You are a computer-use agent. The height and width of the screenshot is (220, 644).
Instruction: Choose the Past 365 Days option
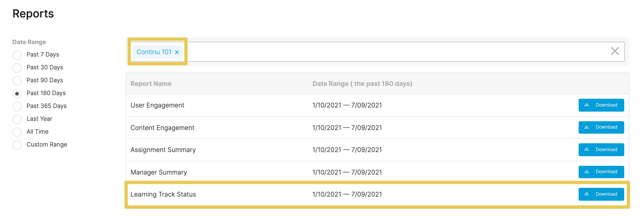[17, 106]
